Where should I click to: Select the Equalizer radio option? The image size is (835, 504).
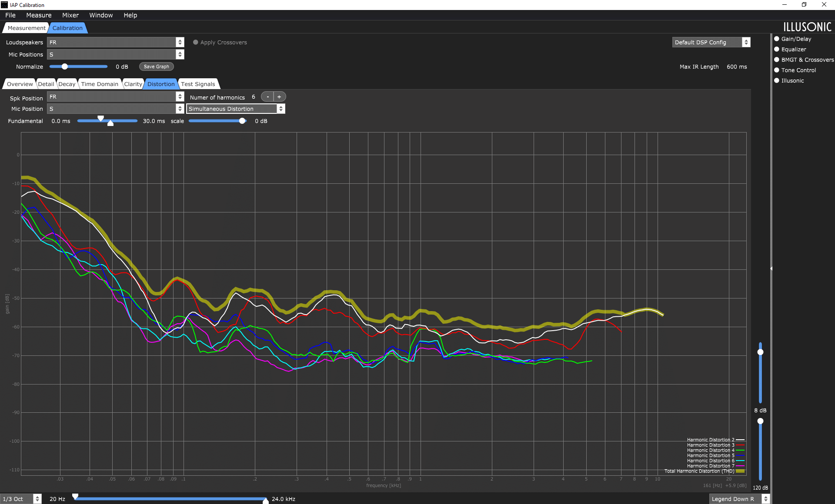(x=777, y=49)
